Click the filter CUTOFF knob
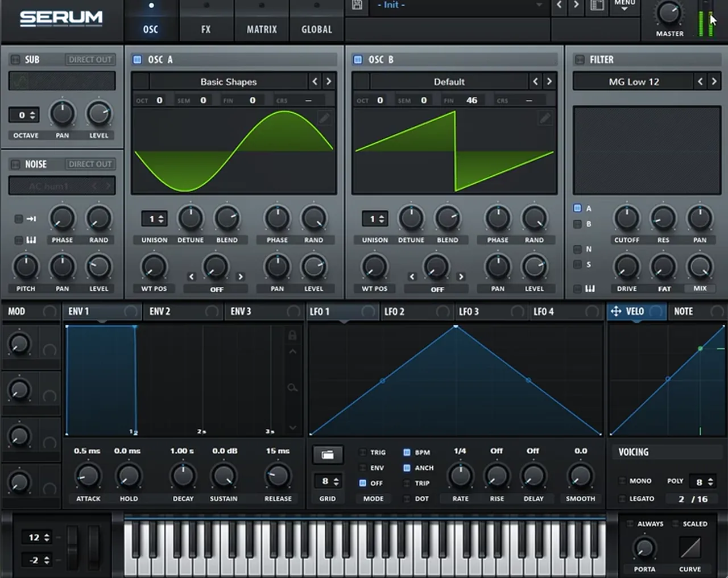Viewport: 728px width, 578px height. click(x=626, y=218)
